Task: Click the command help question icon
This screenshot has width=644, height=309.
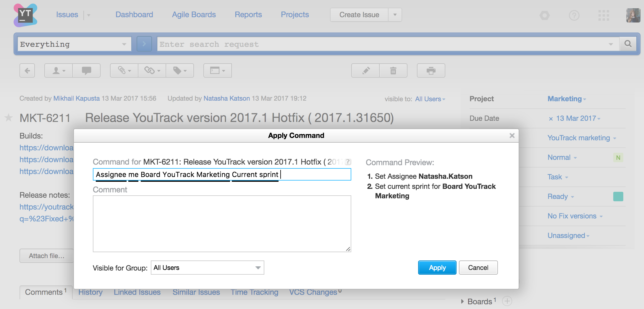Action: tap(348, 162)
